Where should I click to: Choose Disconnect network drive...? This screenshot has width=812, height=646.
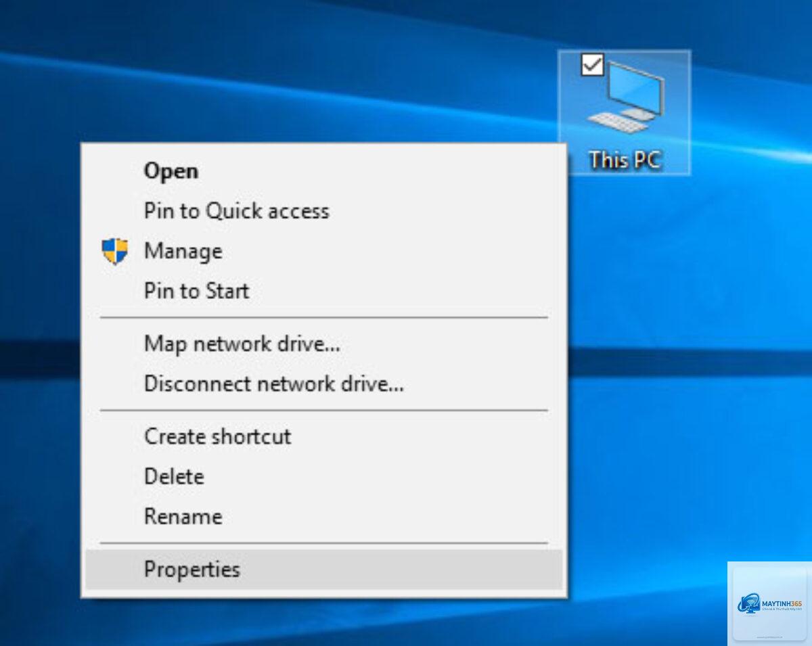tap(324, 384)
